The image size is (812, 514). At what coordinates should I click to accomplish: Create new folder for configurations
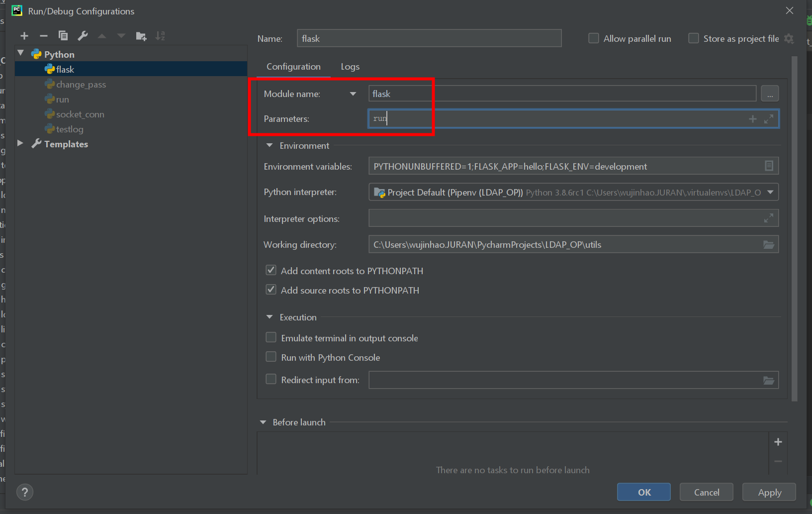click(x=141, y=36)
